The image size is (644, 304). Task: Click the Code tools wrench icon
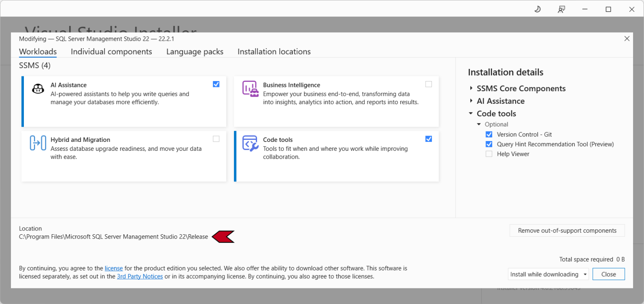250,143
